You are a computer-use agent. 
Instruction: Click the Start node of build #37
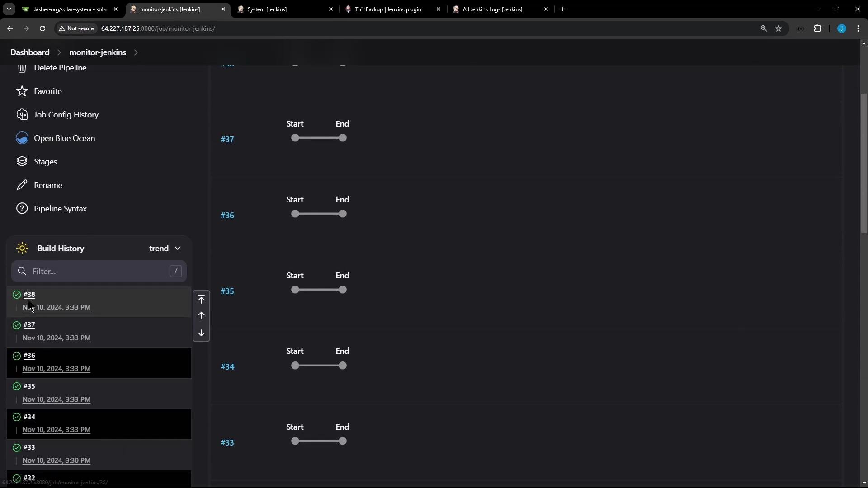coord(295,138)
